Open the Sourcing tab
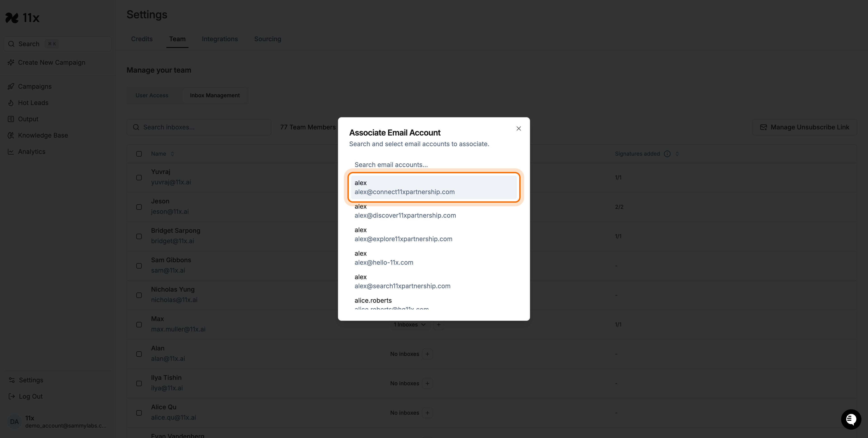The image size is (868, 438). [x=268, y=39]
